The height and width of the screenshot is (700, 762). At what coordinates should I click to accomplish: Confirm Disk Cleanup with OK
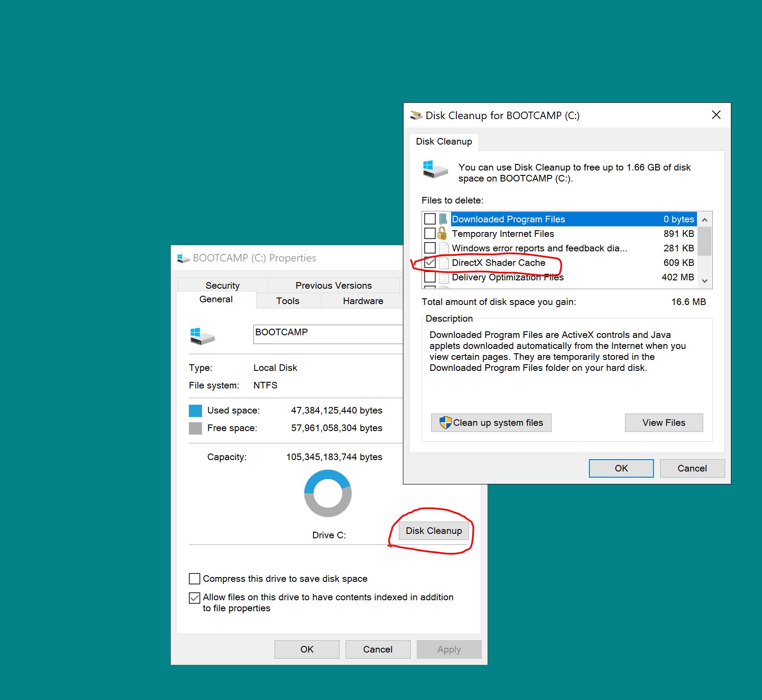coord(621,468)
